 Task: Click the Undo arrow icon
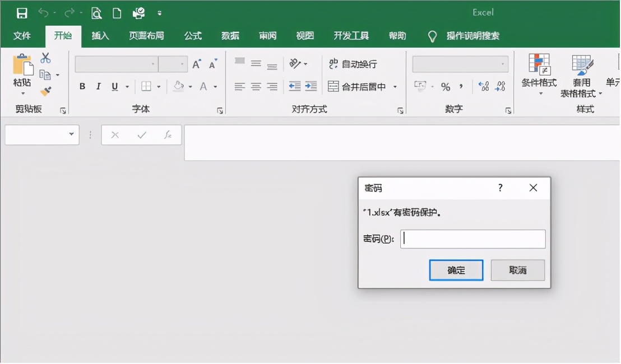pyautogui.click(x=43, y=13)
